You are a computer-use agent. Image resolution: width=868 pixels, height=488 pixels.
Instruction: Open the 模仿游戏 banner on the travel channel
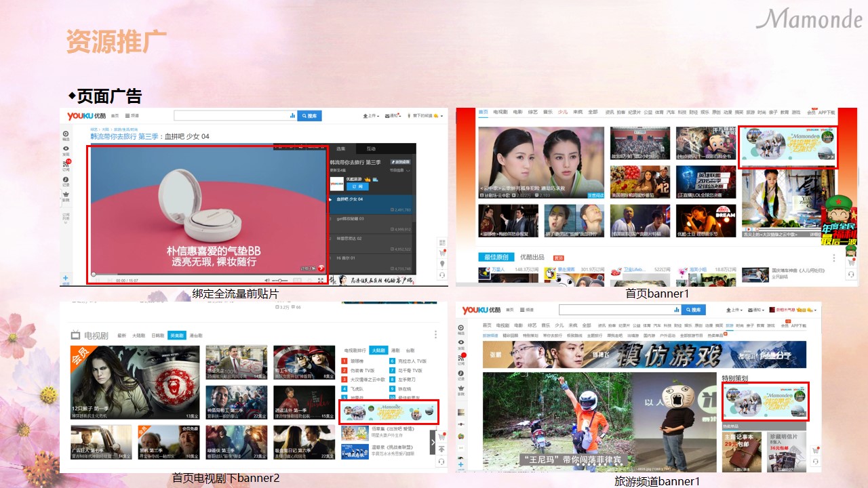click(x=645, y=354)
